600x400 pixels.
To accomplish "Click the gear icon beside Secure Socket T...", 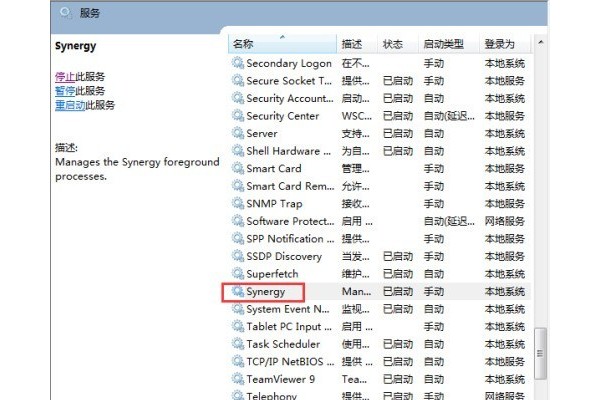I will (x=238, y=80).
